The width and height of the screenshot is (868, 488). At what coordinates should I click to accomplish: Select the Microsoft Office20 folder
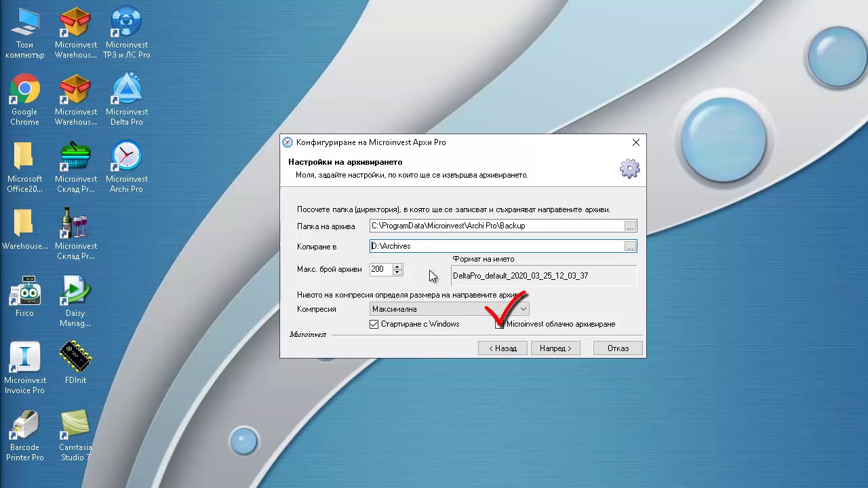tap(24, 167)
